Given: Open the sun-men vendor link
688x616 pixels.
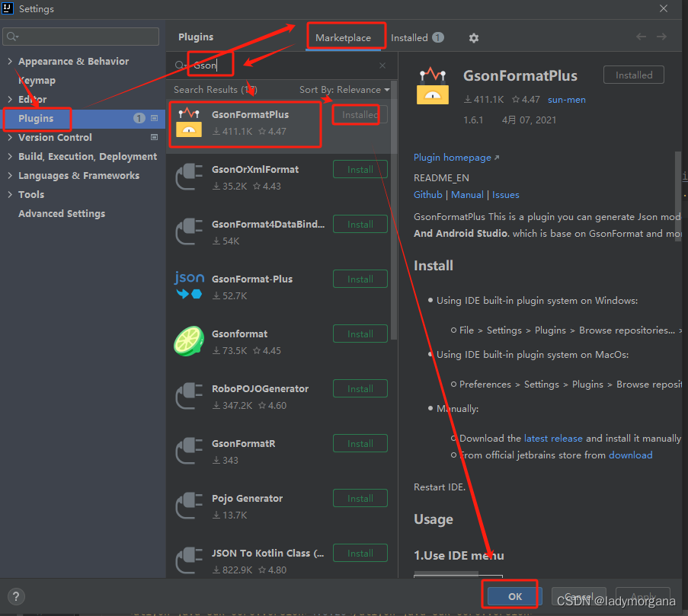Looking at the screenshot, I should click(566, 100).
